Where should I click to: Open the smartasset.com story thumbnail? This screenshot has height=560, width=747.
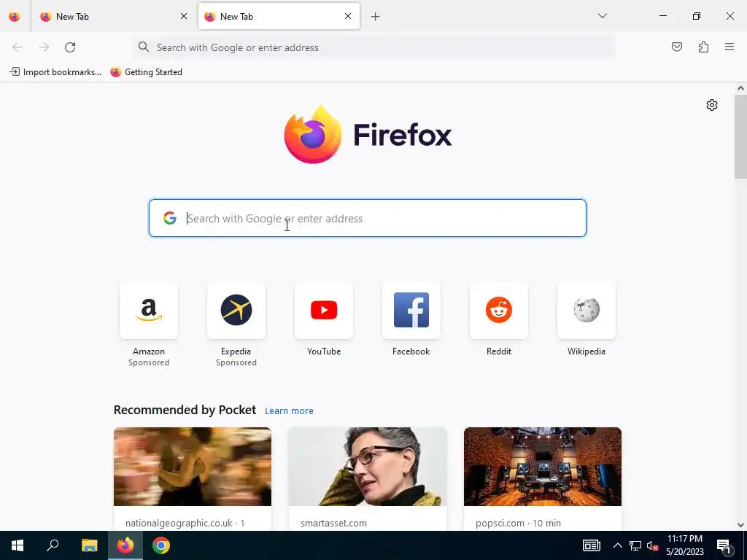coord(368,467)
